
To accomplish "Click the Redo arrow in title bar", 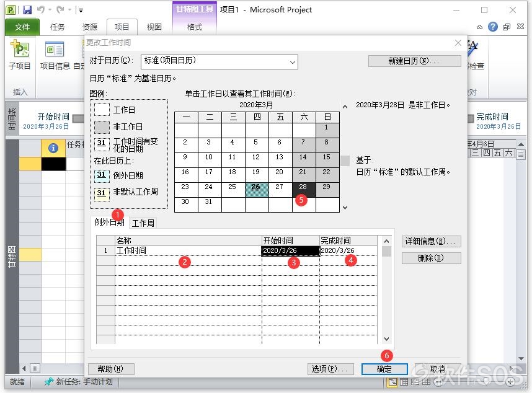I will click(x=60, y=10).
